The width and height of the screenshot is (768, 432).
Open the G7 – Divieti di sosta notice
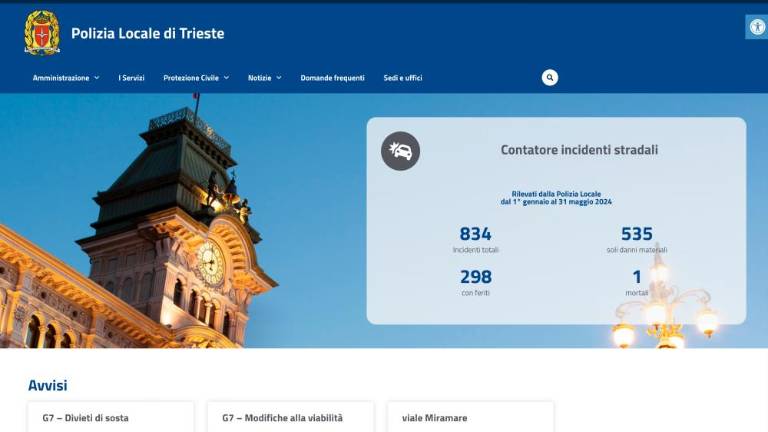85,417
